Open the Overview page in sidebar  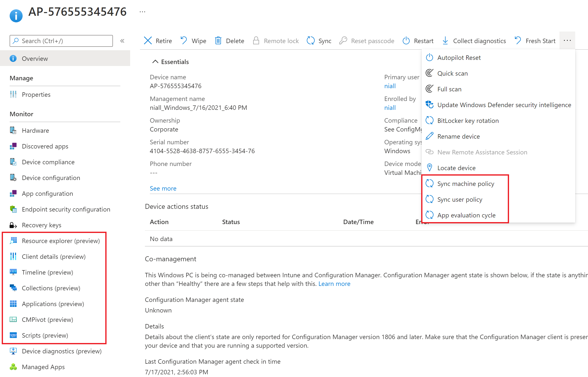[x=65, y=58]
